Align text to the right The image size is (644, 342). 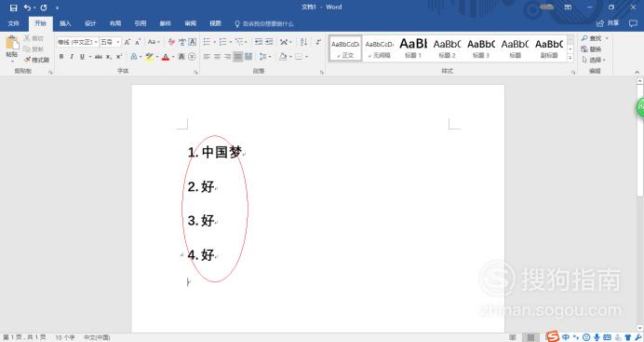click(227, 57)
